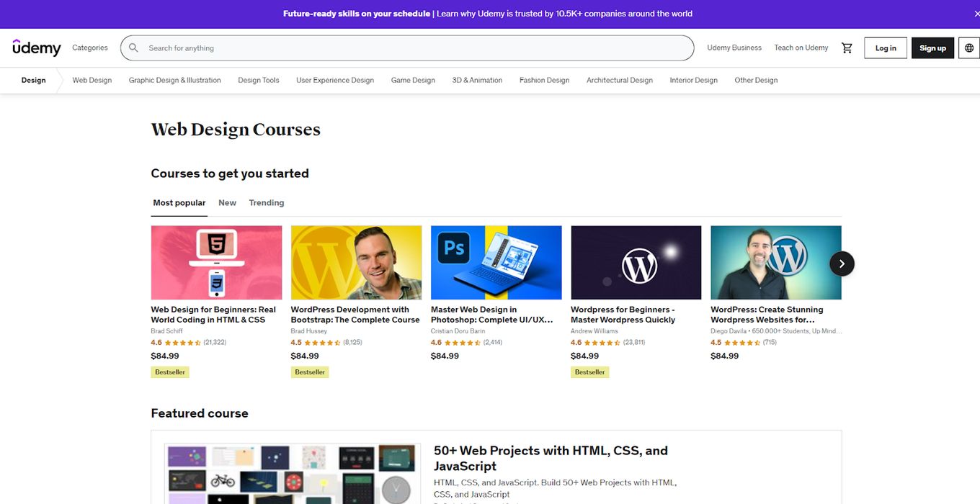Select the Most popular tab
The height and width of the screenshot is (504, 980).
tap(179, 203)
